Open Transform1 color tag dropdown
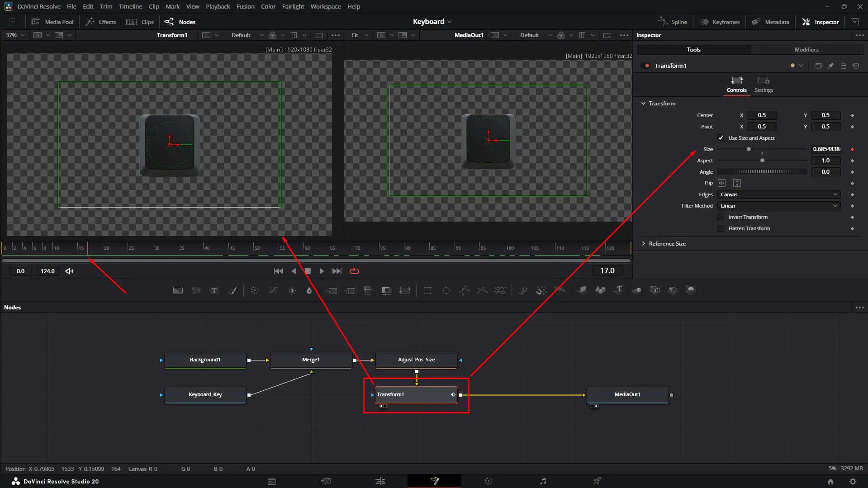This screenshot has height=488, width=868. 797,66
